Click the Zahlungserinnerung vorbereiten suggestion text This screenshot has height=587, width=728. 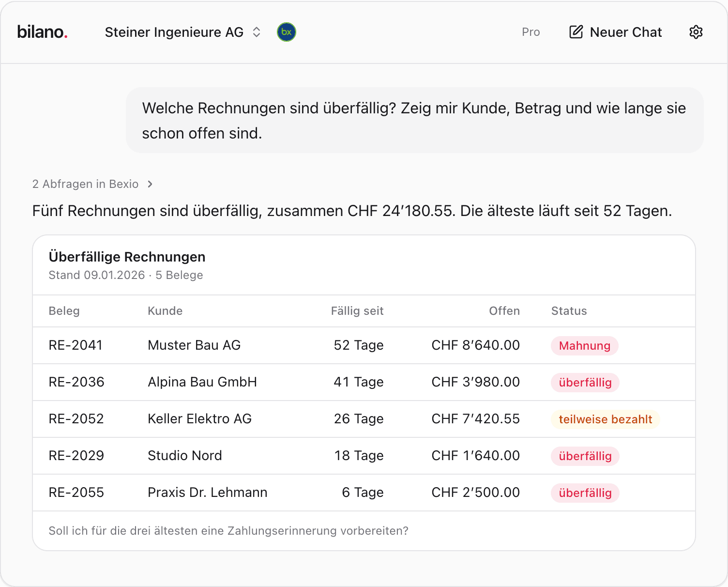click(x=228, y=531)
